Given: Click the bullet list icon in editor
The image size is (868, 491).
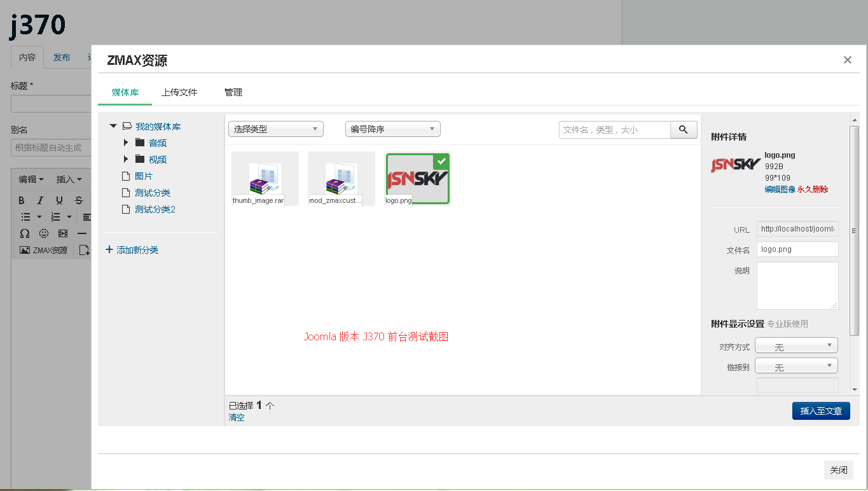Looking at the screenshot, I should (25, 217).
